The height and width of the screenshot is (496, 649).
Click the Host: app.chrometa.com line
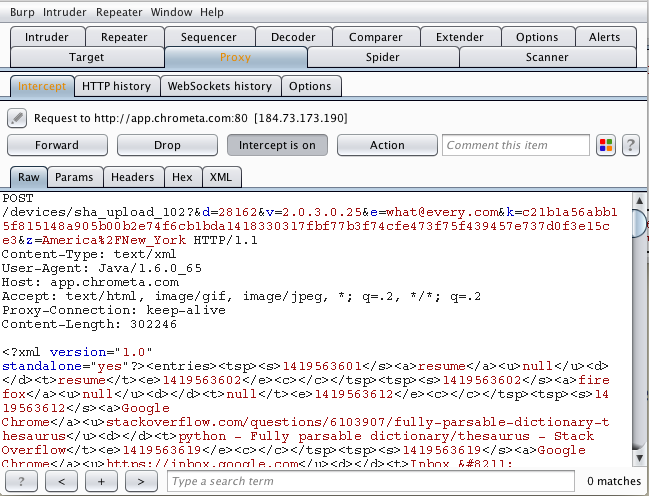click(90, 282)
